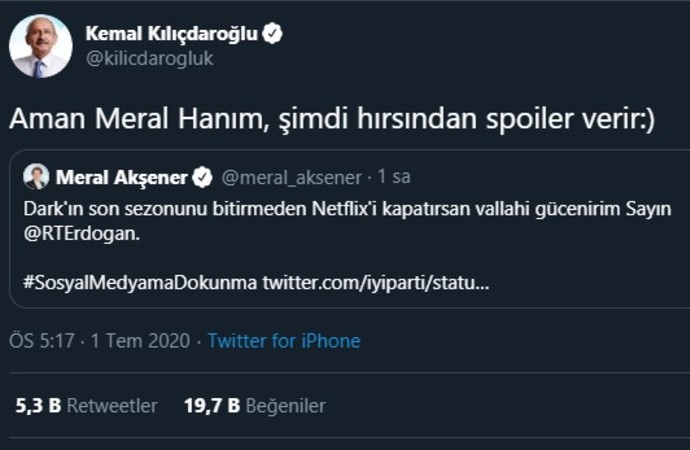Click verified badge next to Meral Akşener
Viewport: 690px width, 450px height.
coord(202,178)
